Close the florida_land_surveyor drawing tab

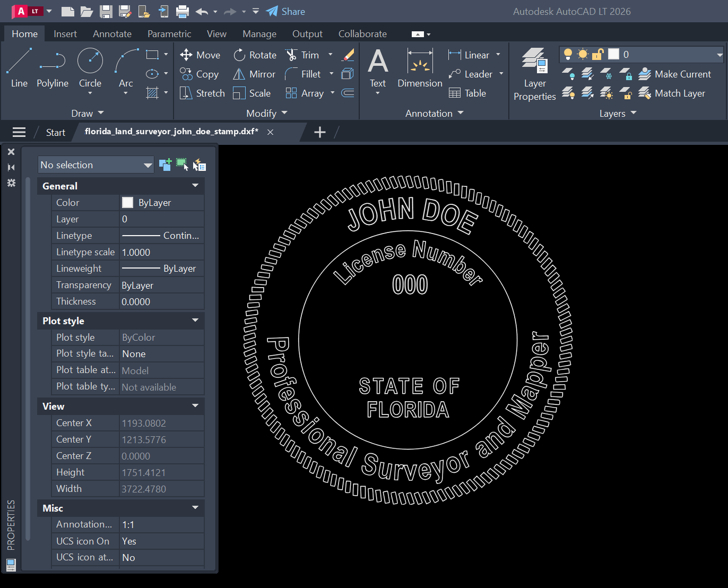pyautogui.click(x=270, y=132)
